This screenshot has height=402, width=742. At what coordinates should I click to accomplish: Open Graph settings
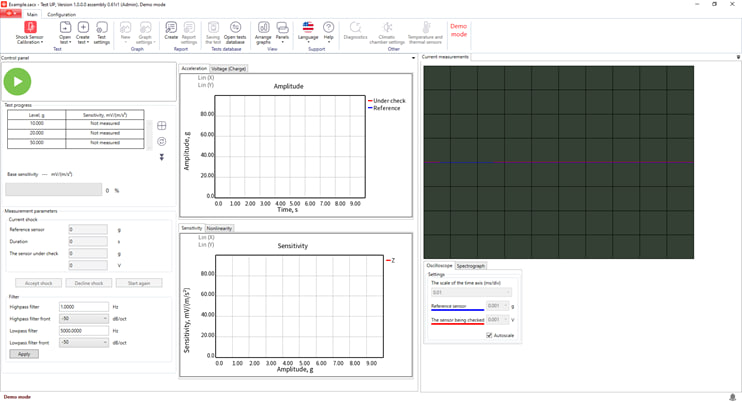pos(145,33)
